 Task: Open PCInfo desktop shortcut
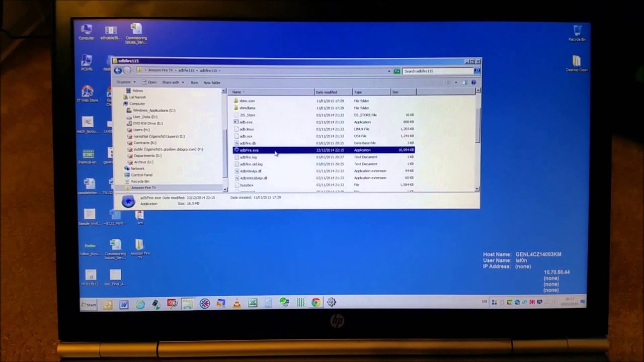point(87,62)
